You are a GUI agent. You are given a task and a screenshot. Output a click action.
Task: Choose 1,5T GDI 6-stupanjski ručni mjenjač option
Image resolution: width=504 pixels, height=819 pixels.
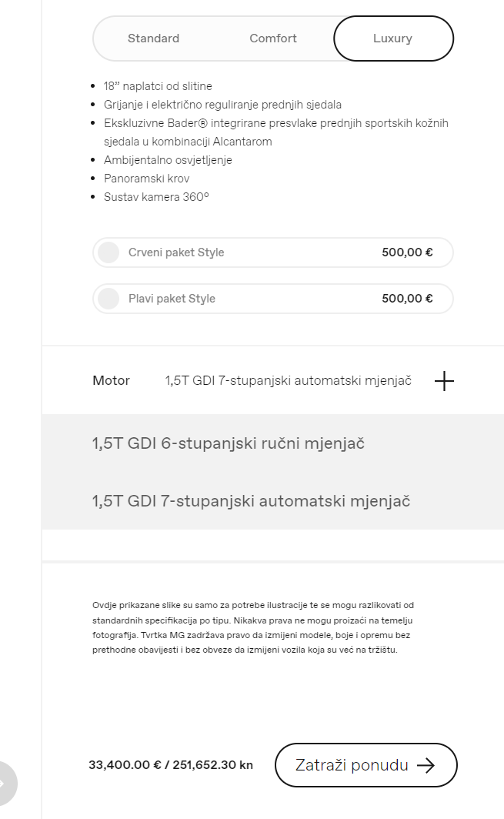[229, 443]
